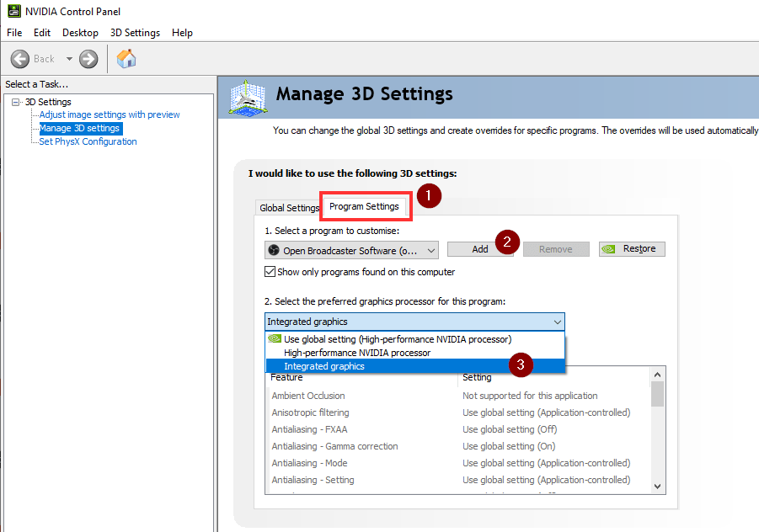The image size is (759, 532).
Task: Click the NVIDIA Control Panel title icon
Action: click(x=13, y=12)
